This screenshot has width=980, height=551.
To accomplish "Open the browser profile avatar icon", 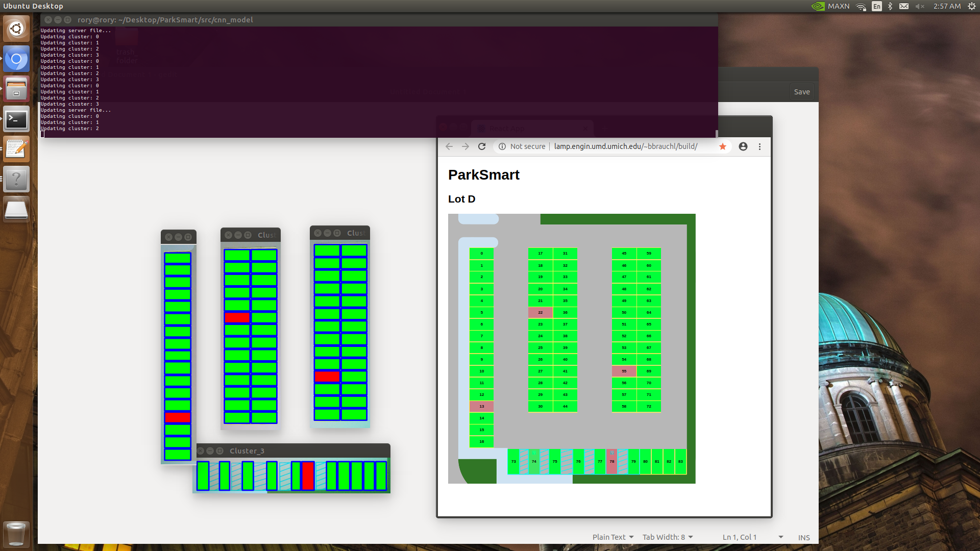I will tap(743, 146).
